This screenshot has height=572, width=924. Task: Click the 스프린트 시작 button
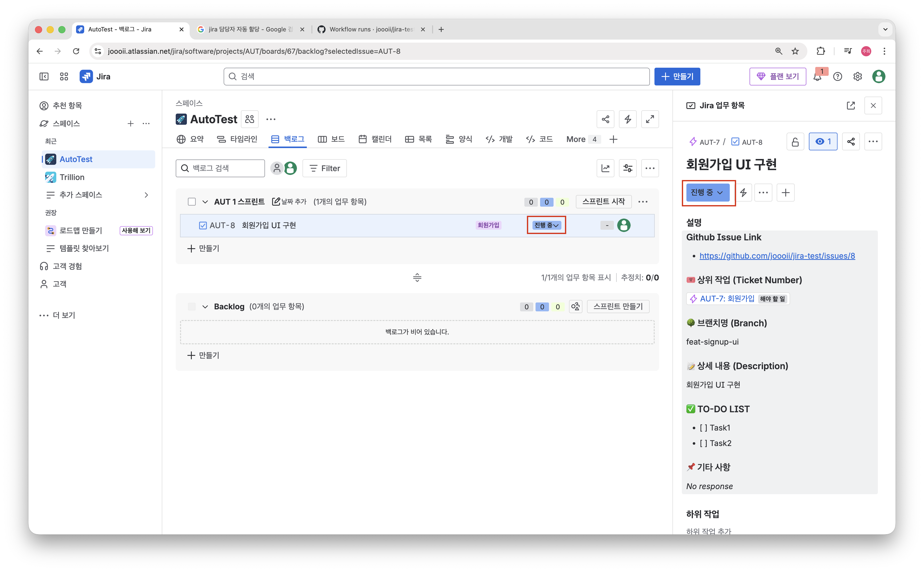603,202
